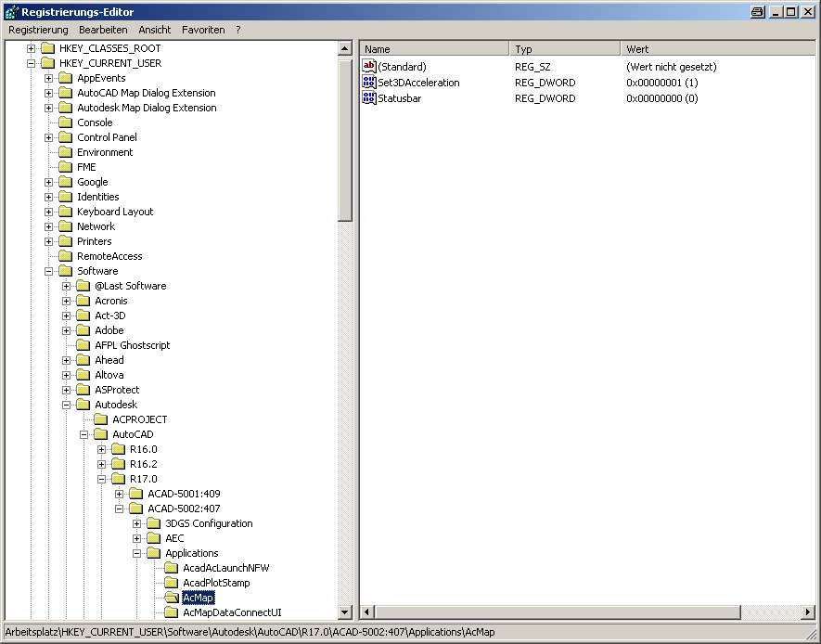Open the Favoriten menu
The height and width of the screenshot is (644, 821).
pos(203,30)
